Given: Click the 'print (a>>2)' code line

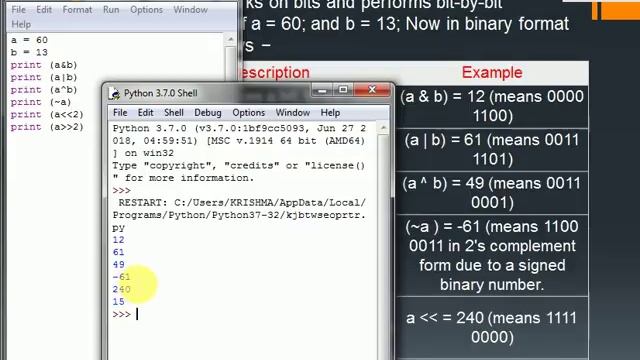Looking at the screenshot, I should [47, 127].
